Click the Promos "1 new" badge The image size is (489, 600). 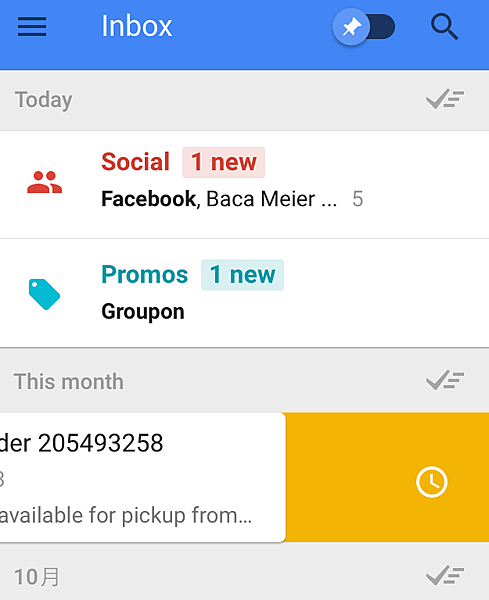pos(243,275)
